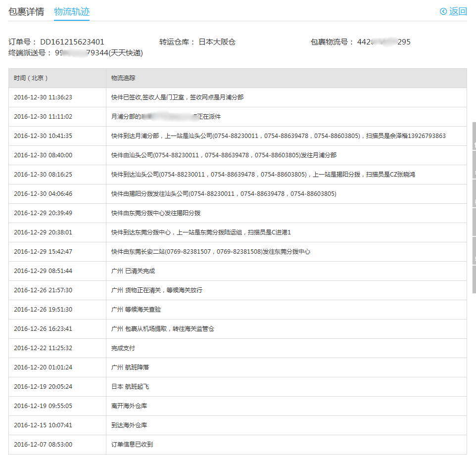Select timestamp 2016-12-30 04:06:46
The height and width of the screenshot is (455, 476).
coord(43,194)
